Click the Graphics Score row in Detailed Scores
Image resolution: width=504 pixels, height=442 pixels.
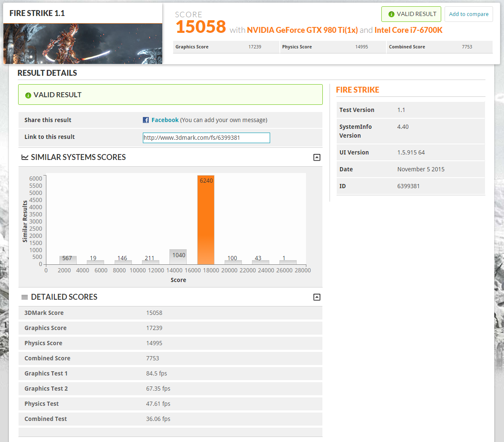coord(170,328)
